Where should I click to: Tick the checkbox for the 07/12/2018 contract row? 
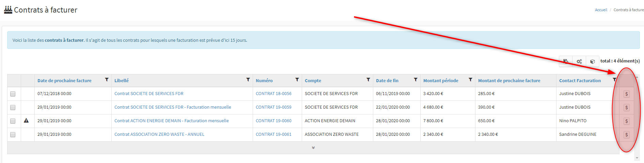tap(13, 94)
